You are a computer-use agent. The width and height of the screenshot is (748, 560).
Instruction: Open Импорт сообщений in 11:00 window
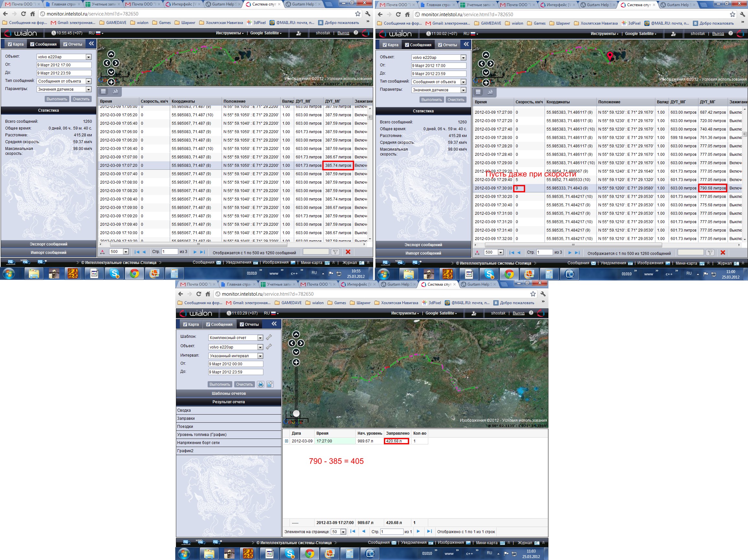tap(423, 253)
